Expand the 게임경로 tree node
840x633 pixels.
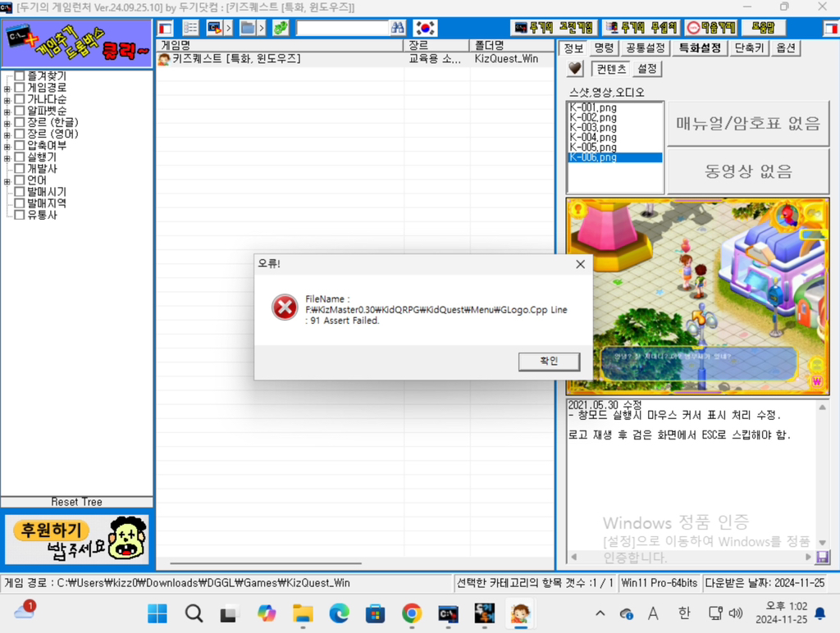[7, 89]
